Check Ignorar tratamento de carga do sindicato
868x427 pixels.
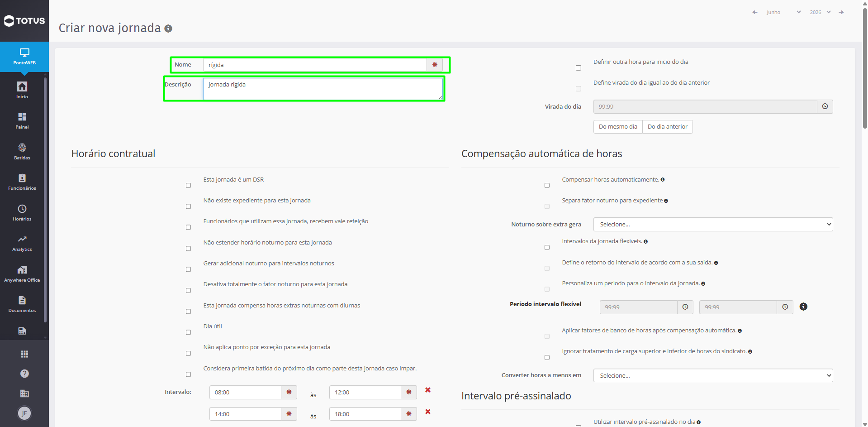[x=547, y=358]
